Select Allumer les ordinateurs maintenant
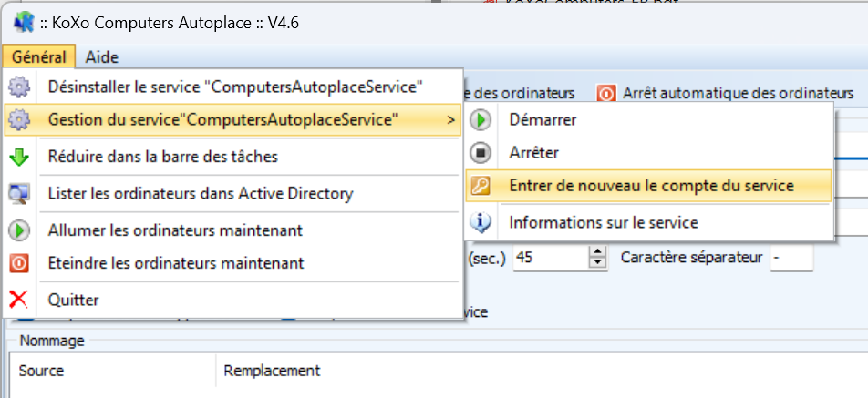Viewport: 868px width, 398px height. (232, 230)
